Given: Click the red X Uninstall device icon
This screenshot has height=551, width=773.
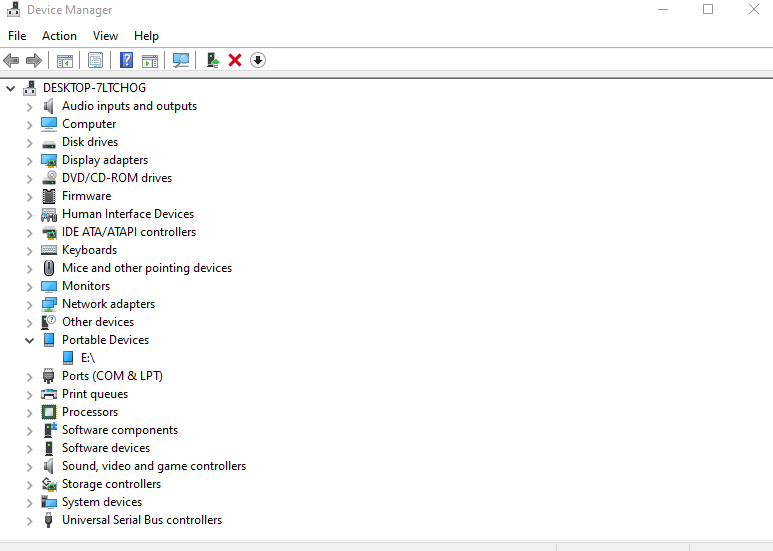Looking at the screenshot, I should [x=235, y=60].
